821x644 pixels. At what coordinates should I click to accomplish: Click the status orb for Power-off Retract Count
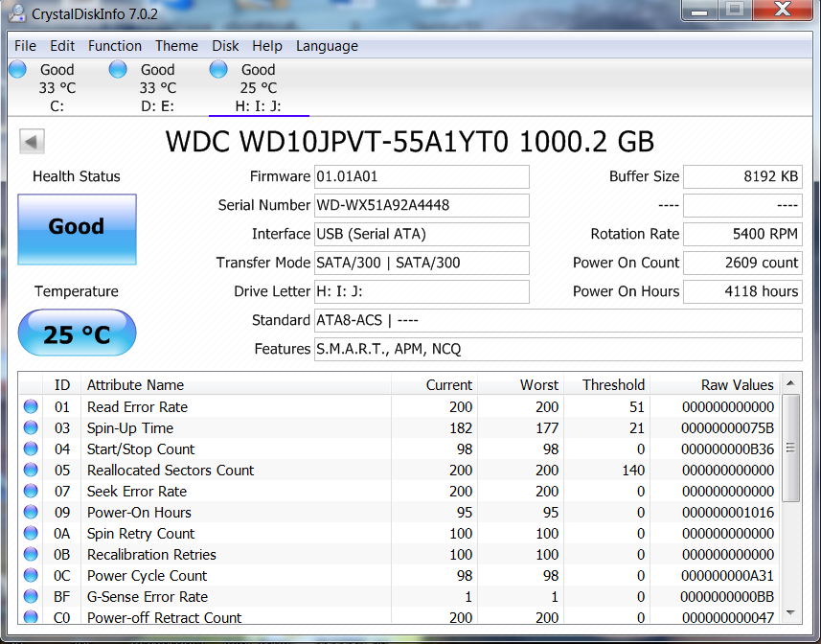pos(31,617)
